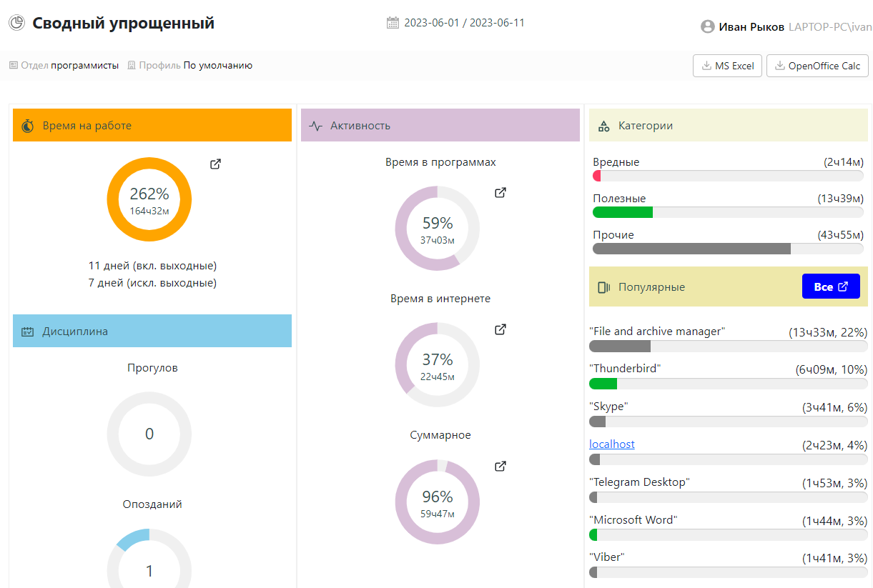Image resolution: width=873 pixels, height=588 pixels.
Task: Open details icon for Время в программах
Action: click(500, 193)
